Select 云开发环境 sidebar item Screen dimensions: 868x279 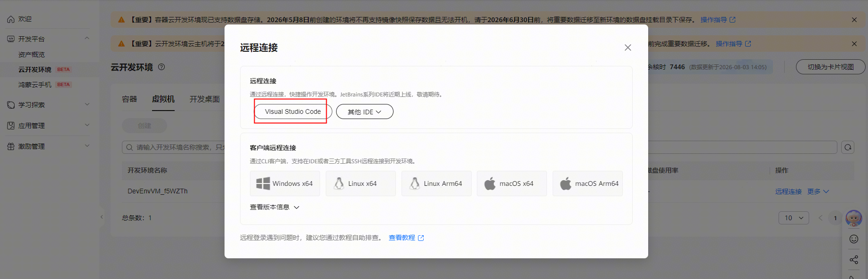35,70
